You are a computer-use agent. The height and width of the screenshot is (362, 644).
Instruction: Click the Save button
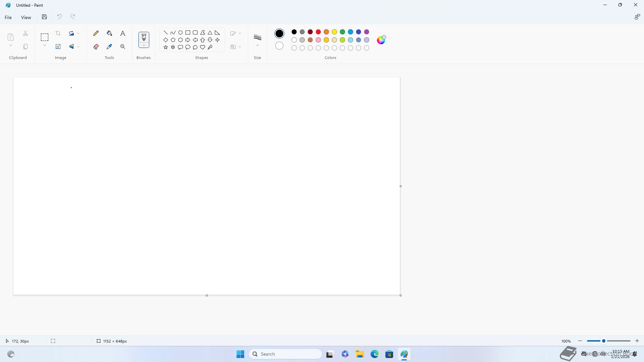click(x=44, y=17)
